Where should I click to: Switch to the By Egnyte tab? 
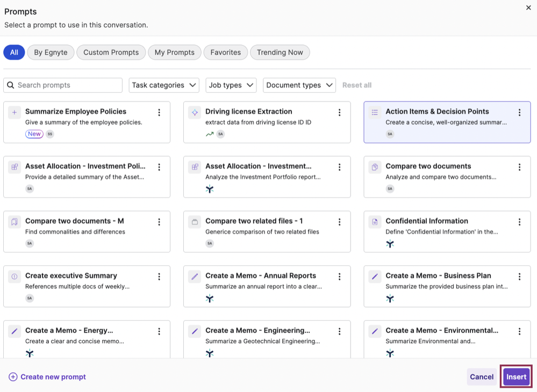(x=50, y=52)
